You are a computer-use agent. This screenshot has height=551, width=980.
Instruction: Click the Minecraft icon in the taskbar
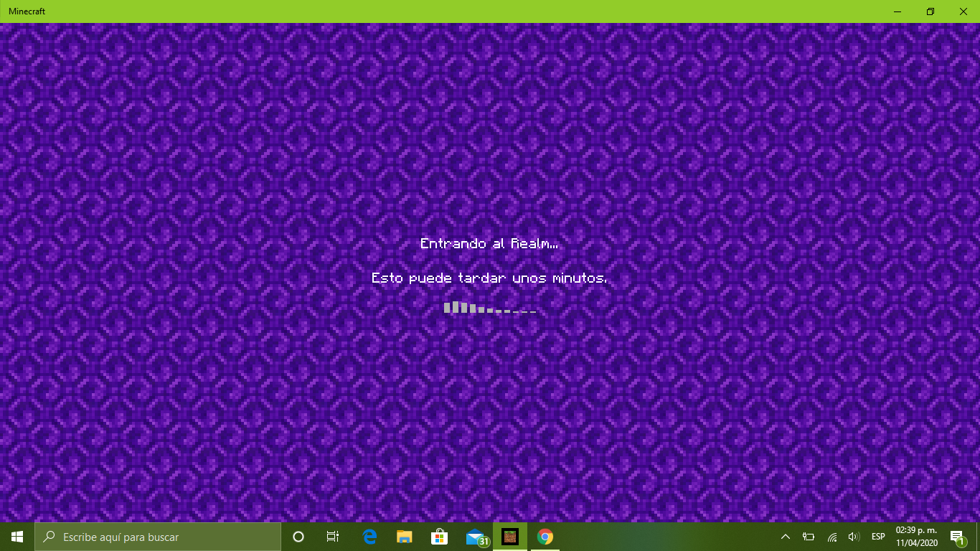(x=509, y=537)
